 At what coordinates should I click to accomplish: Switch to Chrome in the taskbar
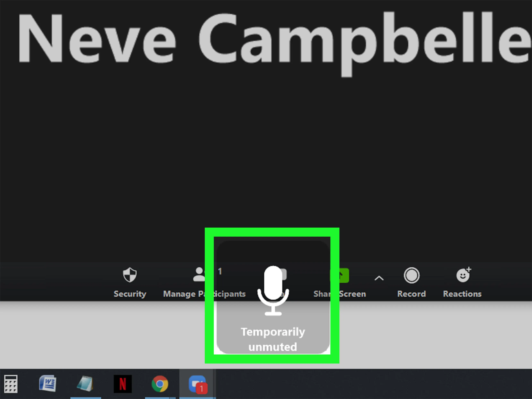pyautogui.click(x=160, y=384)
